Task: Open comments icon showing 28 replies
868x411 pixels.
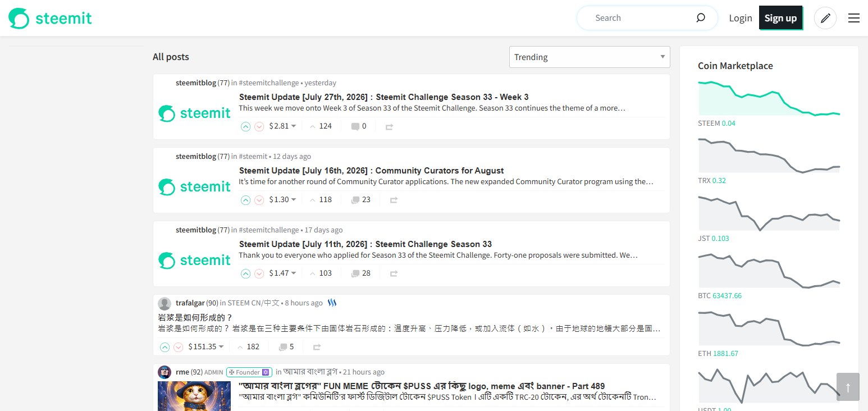Action: (x=355, y=273)
